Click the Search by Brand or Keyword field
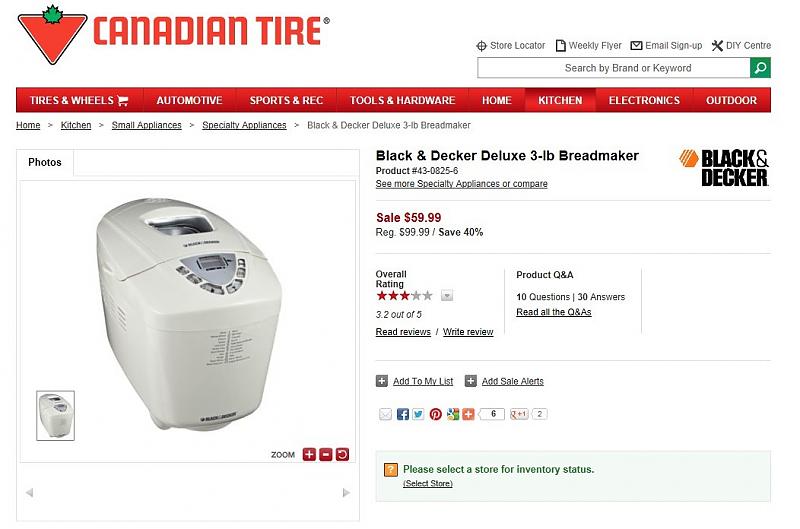The width and height of the screenshot is (800, 529). point(614,68)
